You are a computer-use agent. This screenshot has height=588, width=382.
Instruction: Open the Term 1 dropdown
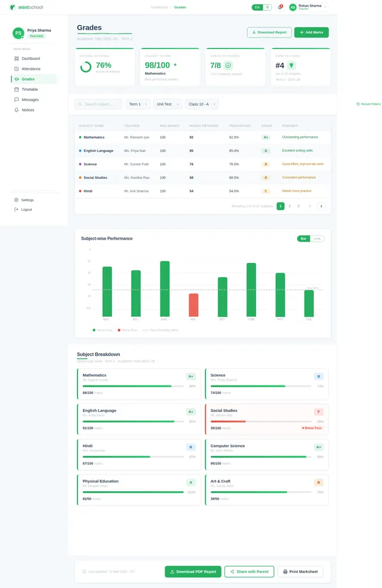[138, 104]
